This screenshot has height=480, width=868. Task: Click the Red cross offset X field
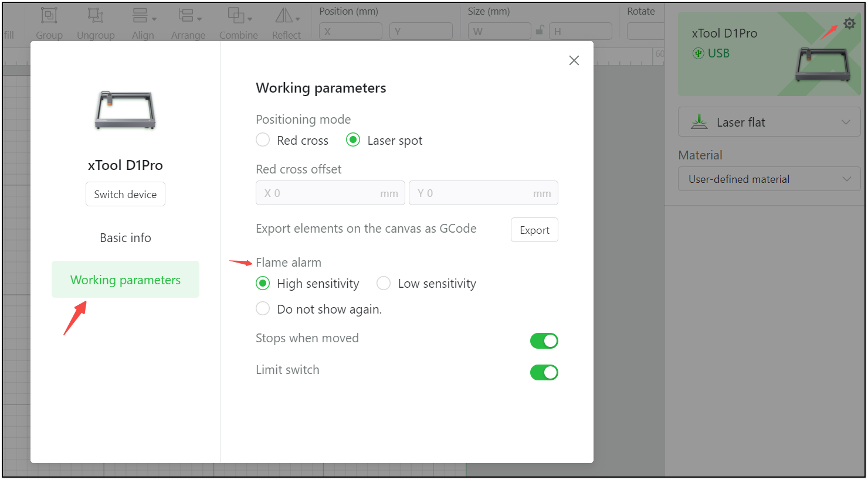point(330,193)
